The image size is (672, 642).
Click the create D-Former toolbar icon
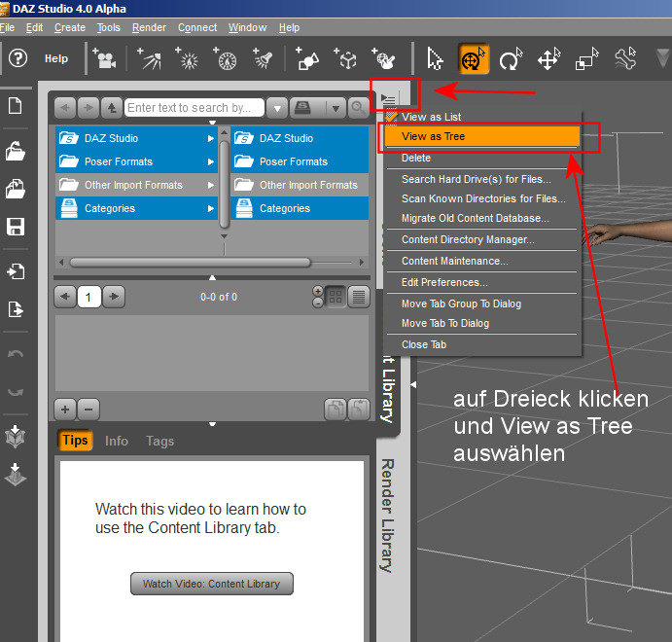(x=383, y=58)
